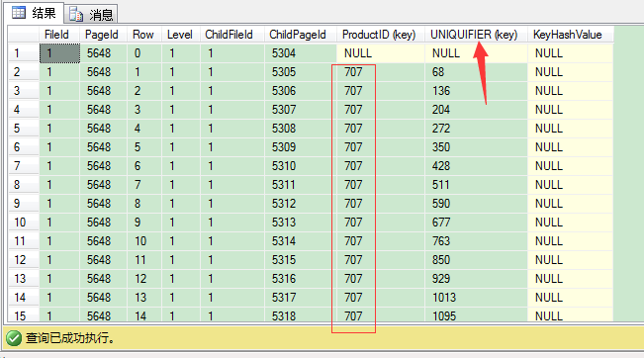Click KeyHashValue NULL in row 12

pyautogui.click(x=571, y=260)
